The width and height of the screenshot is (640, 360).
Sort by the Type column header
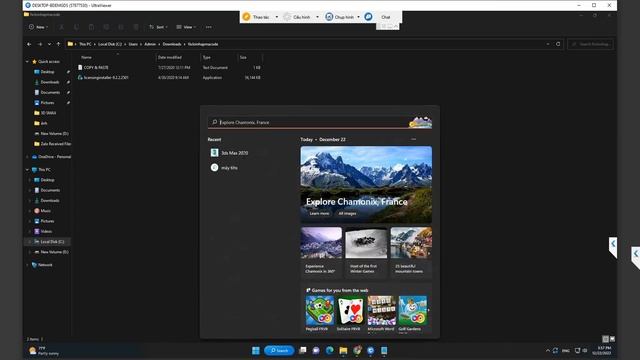click(x=207, y=58)
